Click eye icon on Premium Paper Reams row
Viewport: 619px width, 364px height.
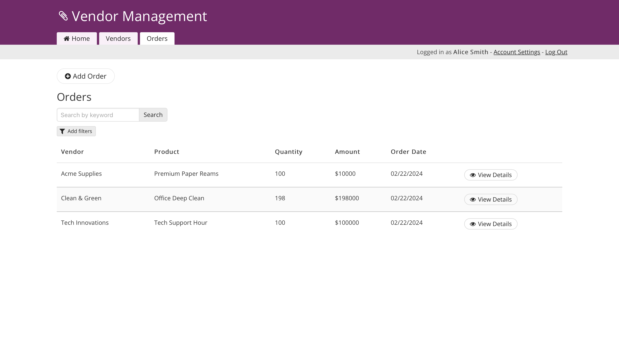[473, 175]
